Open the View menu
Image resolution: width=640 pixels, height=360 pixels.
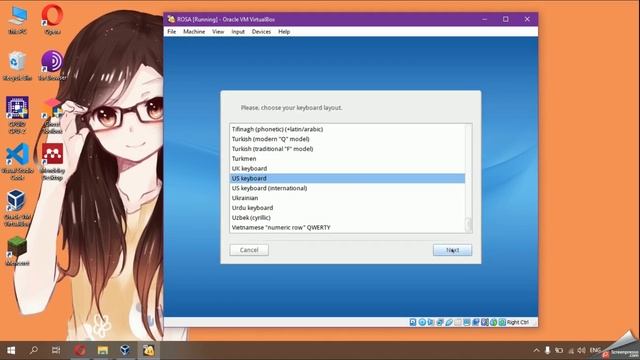tap(218, 31)
